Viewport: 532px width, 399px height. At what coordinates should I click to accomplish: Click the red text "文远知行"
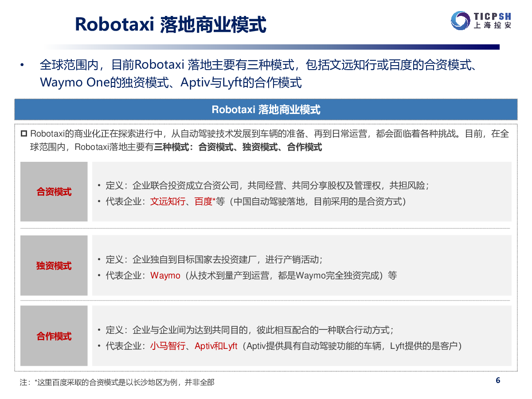(x=168, y=201)
